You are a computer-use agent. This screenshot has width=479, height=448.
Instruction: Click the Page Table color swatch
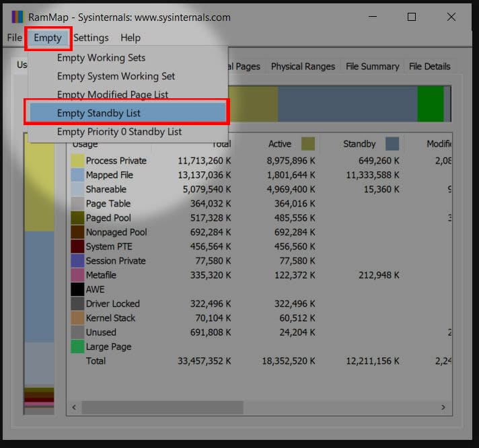[x=77, y=204]
